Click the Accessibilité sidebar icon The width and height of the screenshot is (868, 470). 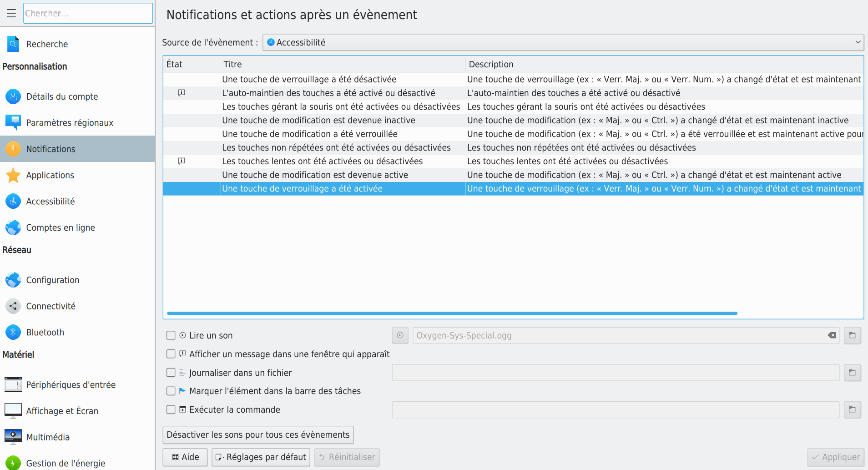pyautogui.click(x=13, y=201)
